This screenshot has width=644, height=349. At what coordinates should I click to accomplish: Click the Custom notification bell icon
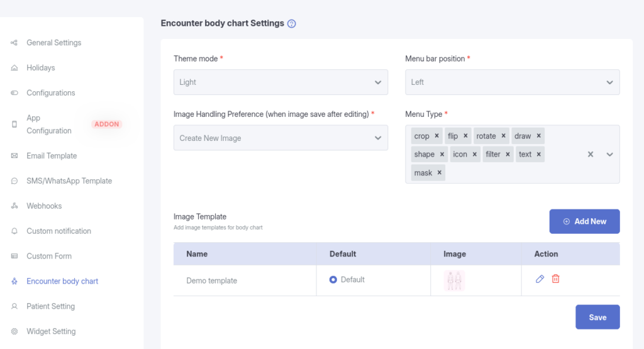pos(14,231)
